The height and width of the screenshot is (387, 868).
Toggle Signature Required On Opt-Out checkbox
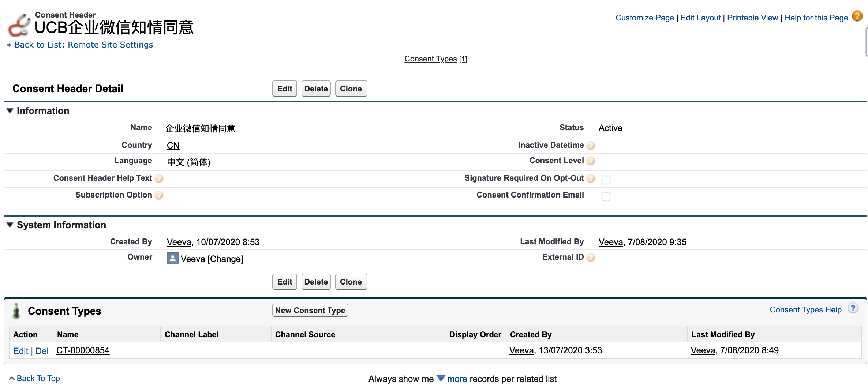click(606, 180)
